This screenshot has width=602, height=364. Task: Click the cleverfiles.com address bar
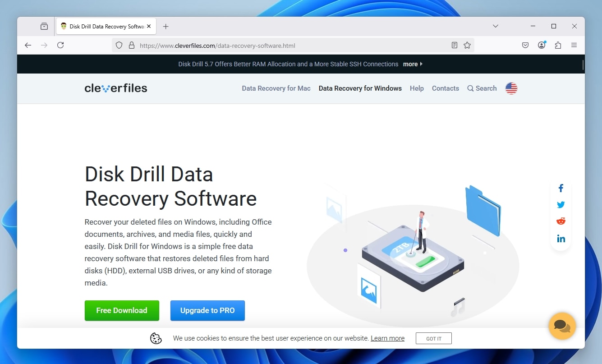(293, 46)
